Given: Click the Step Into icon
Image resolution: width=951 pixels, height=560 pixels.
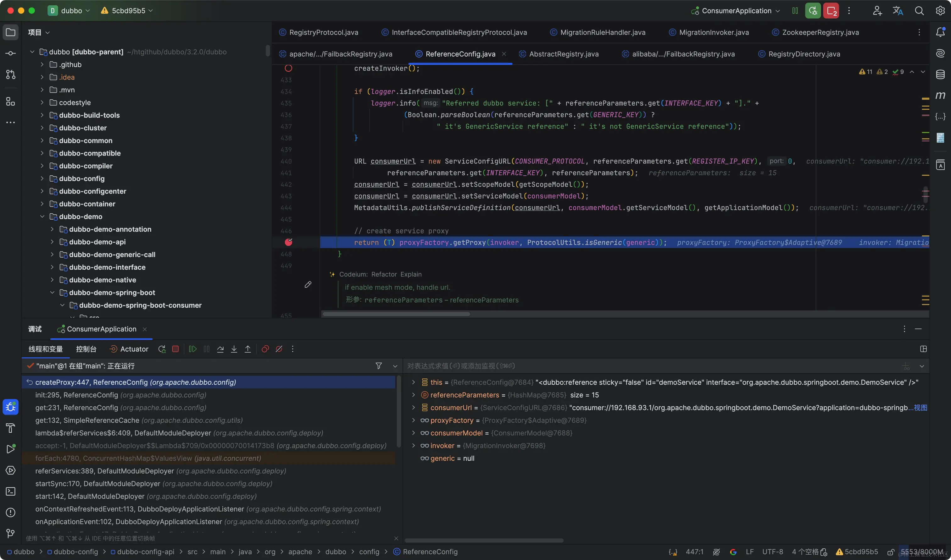Looking at the screenshot, I should coord(234,349).
